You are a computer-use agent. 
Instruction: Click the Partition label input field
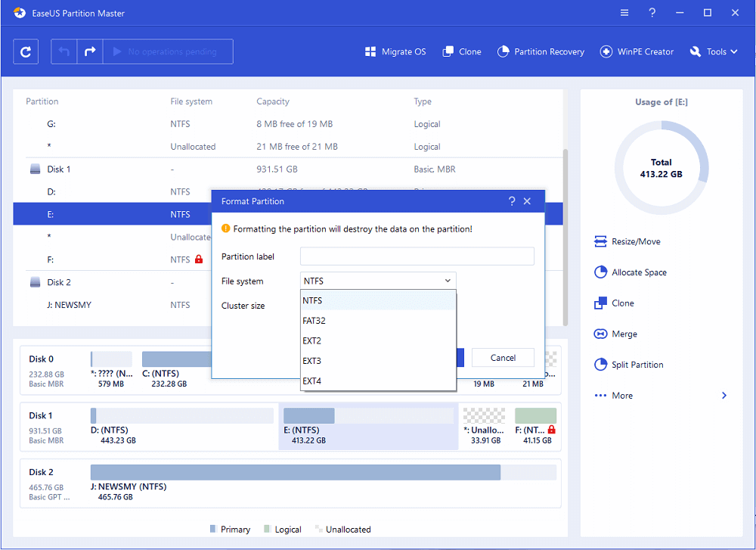click(417, 256)
